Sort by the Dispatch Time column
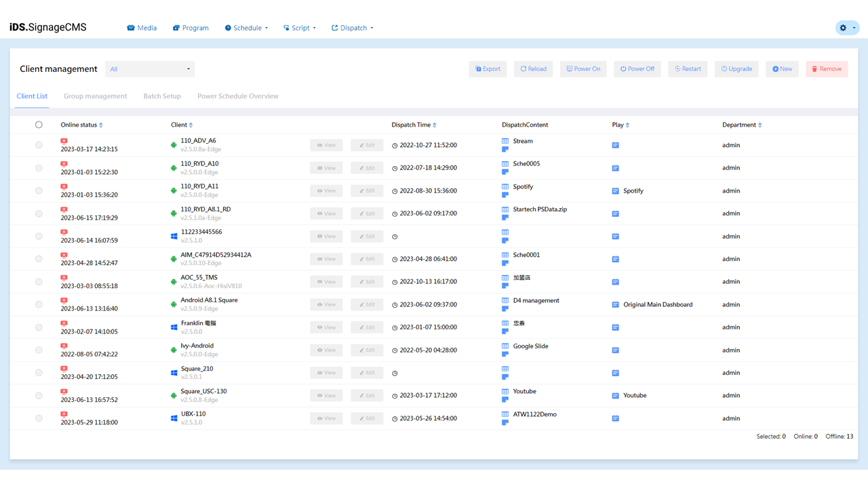Viewport: 868px width, 488px height. click(x=414, y=125)
